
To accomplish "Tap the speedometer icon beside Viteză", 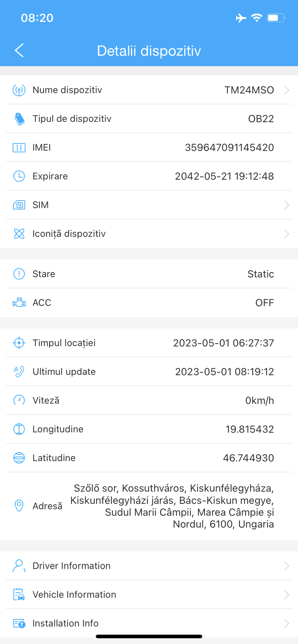I will (19, 400).
